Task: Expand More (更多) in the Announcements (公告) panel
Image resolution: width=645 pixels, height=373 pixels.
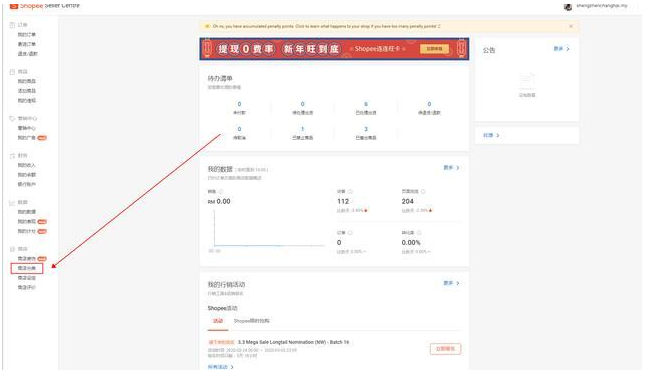Action: [561, 49]
